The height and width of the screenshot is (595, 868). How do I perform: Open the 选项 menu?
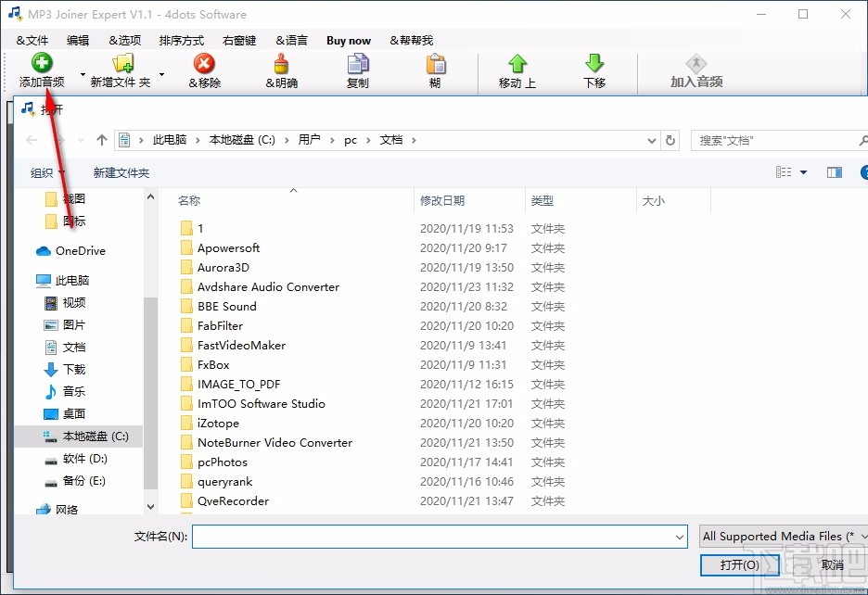pos(124,41)
